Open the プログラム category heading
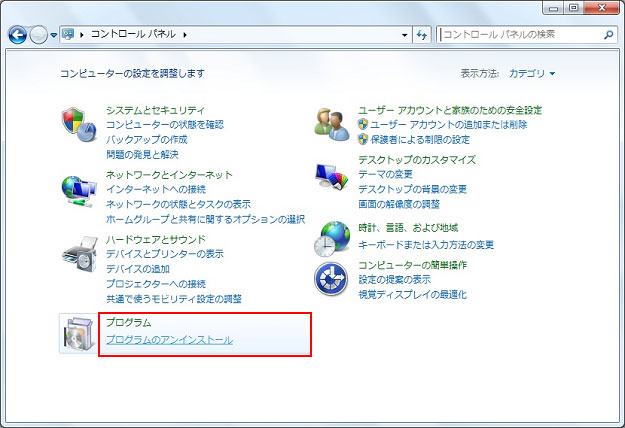 click(129, 322)
